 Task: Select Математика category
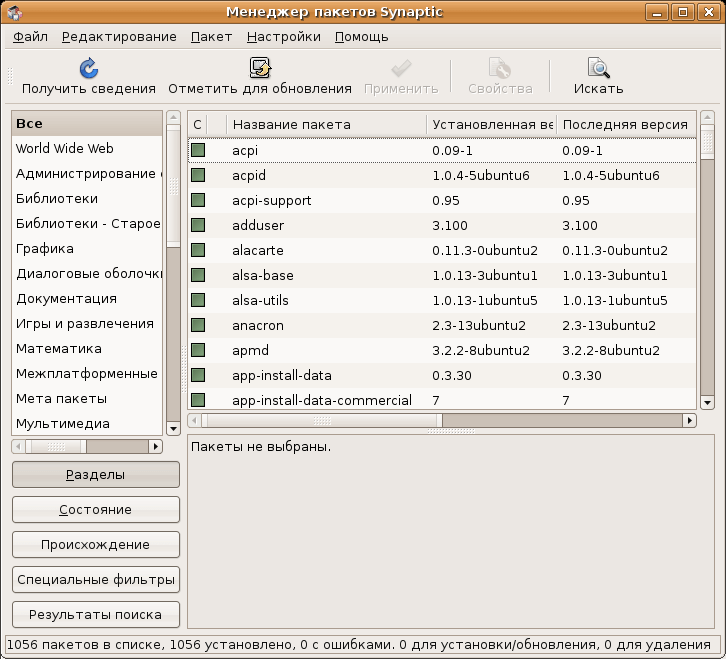[x=87, y=349]
